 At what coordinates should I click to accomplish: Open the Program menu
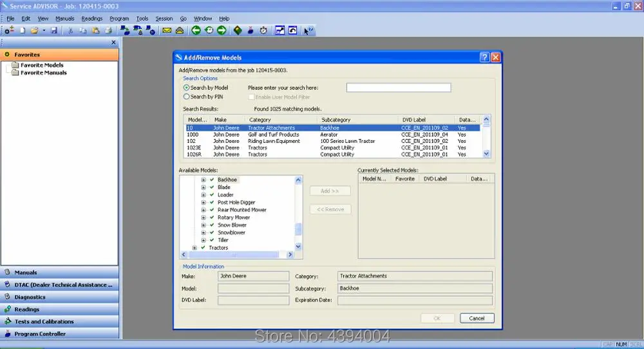(x=119, y=19)
